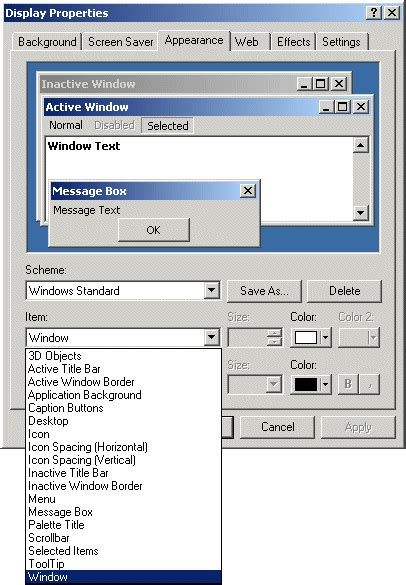This screenshot has width=406, height=585.
Task: Click the preview scrollbar down arrow
Action: 361,213
